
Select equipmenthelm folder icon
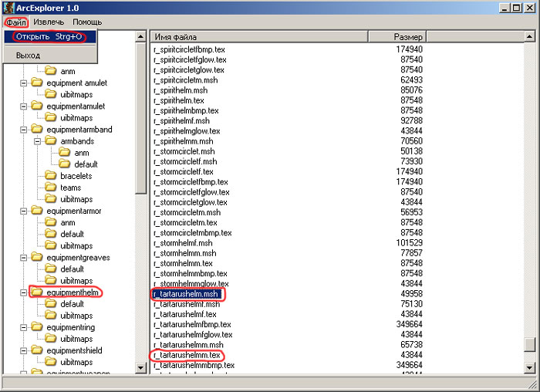coord(37,292)
